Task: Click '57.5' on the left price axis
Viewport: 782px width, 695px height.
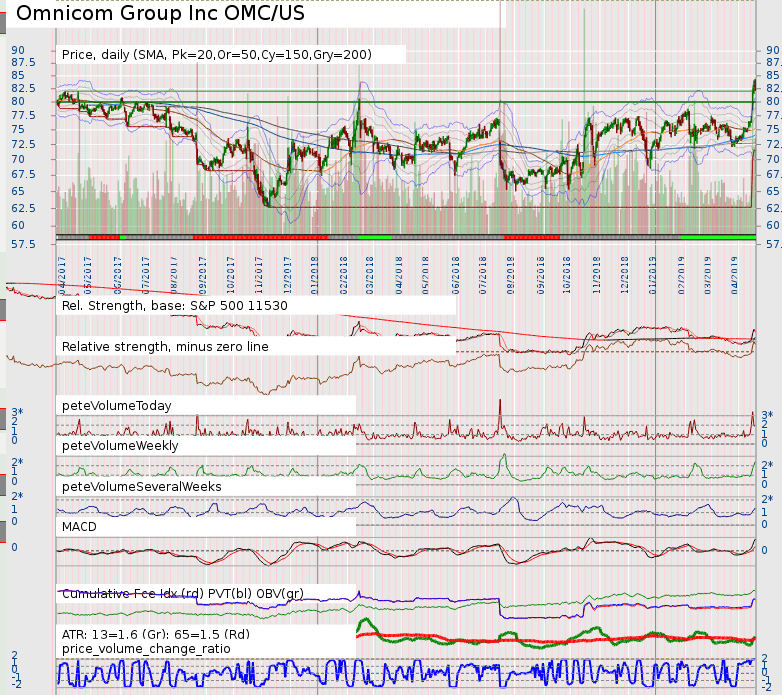Action: click(23, 244)
